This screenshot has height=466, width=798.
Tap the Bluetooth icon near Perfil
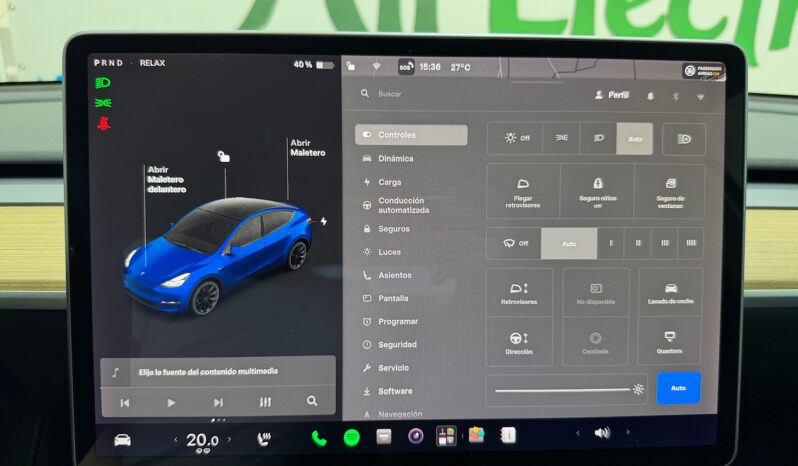point(675,96)
